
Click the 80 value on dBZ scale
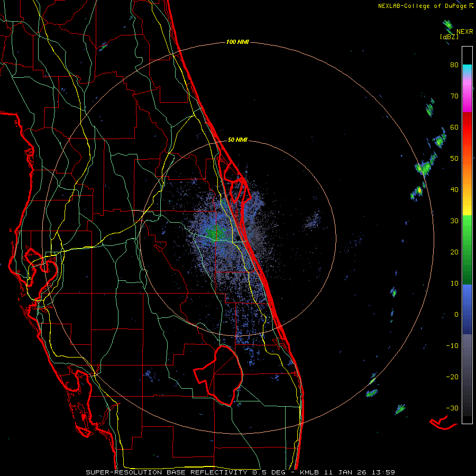(454, 65)
